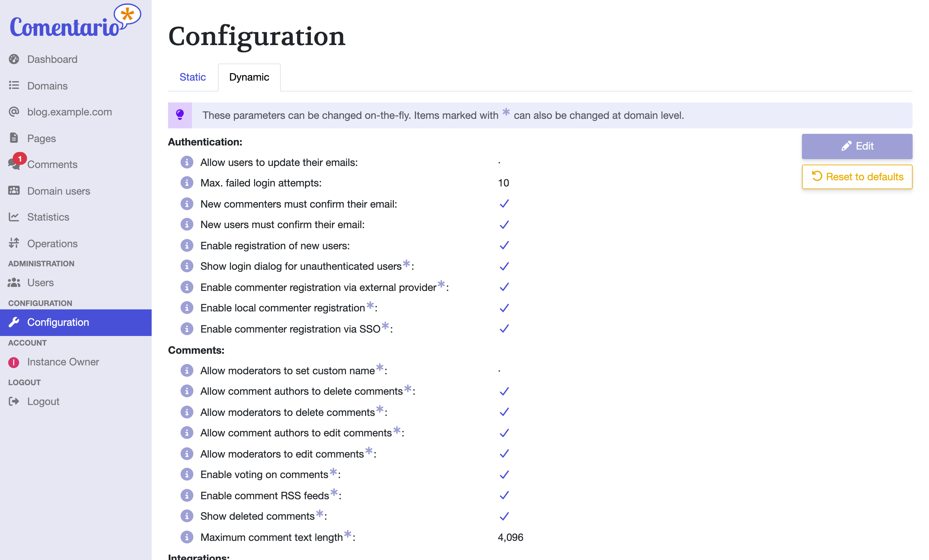This screenshot has width=929, height=560.
Task: Info icon for authors to delete comments
Action: 186,391
